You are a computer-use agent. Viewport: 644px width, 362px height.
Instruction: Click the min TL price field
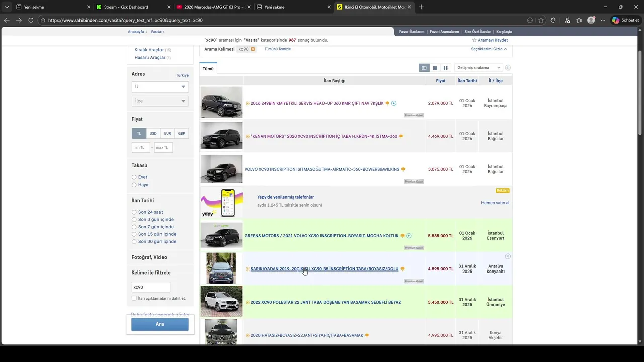[141, 147]
